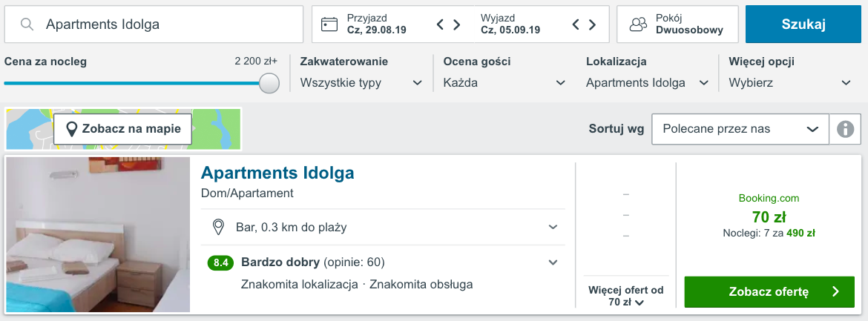Open the Ocena gości dropdown
868x321 pixels.
pos(504,83)
